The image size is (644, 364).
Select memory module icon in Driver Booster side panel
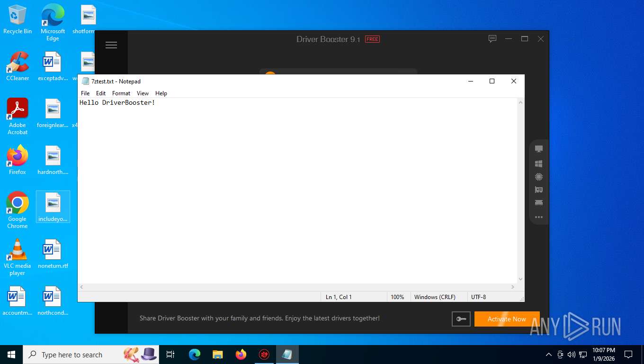(x=538, y=203)
